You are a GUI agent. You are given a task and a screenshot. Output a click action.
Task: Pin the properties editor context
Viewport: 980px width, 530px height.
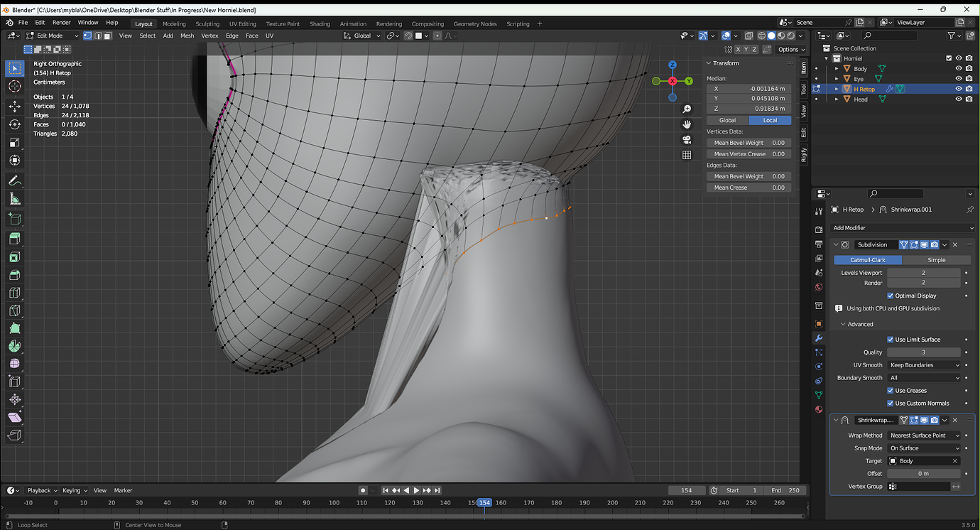(x=970, y=210)
